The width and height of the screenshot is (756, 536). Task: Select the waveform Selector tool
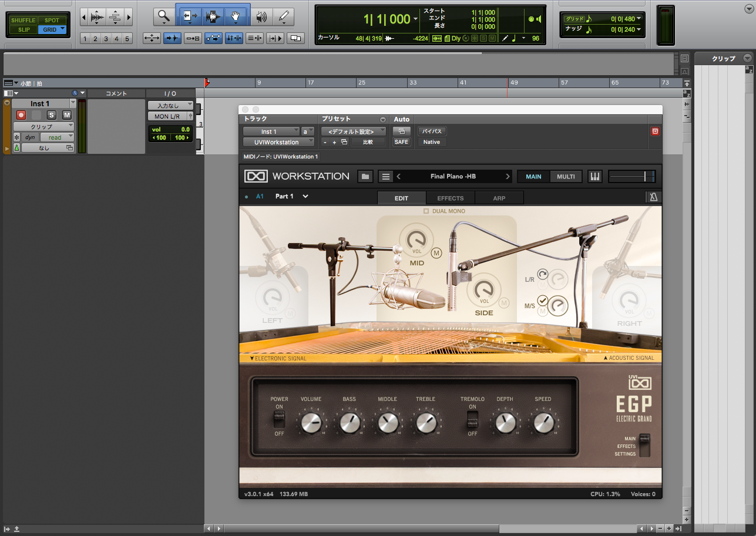tap(213, 17)
